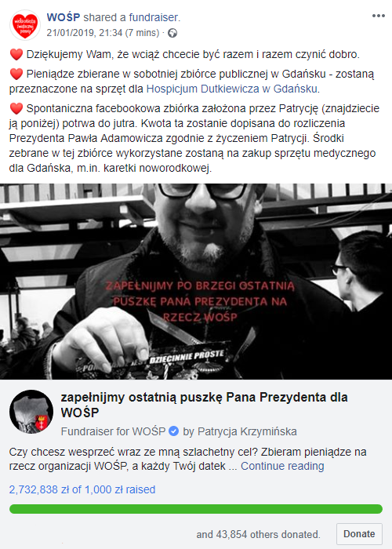
Task: Open Hospicjum Dutkiewicza w Gdańsku link
Action: coord(232,89)
